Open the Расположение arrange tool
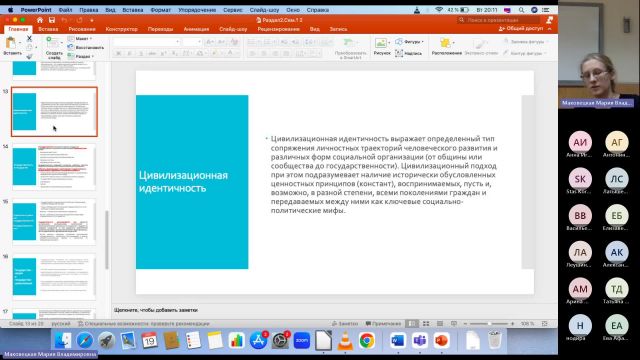 pos(447,47)
